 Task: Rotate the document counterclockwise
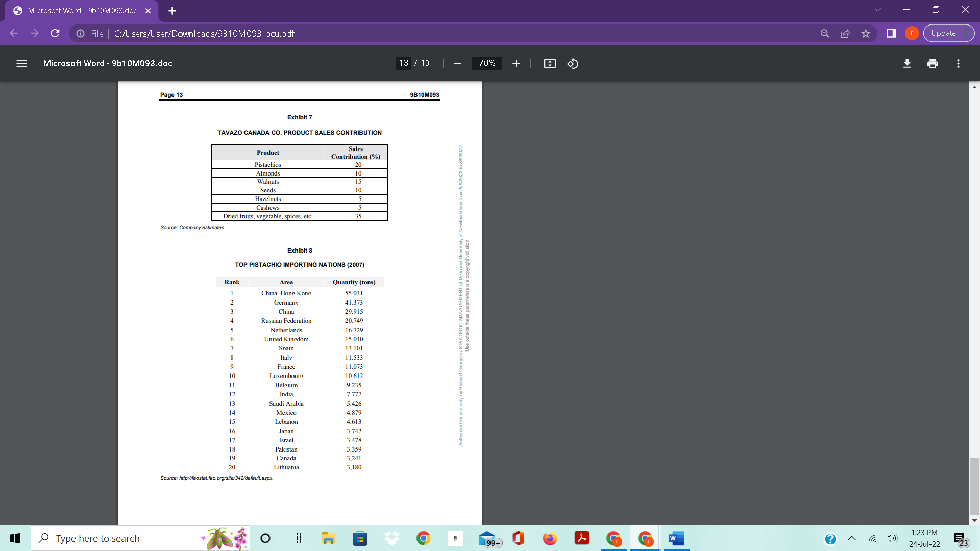(x=573, y=63)
